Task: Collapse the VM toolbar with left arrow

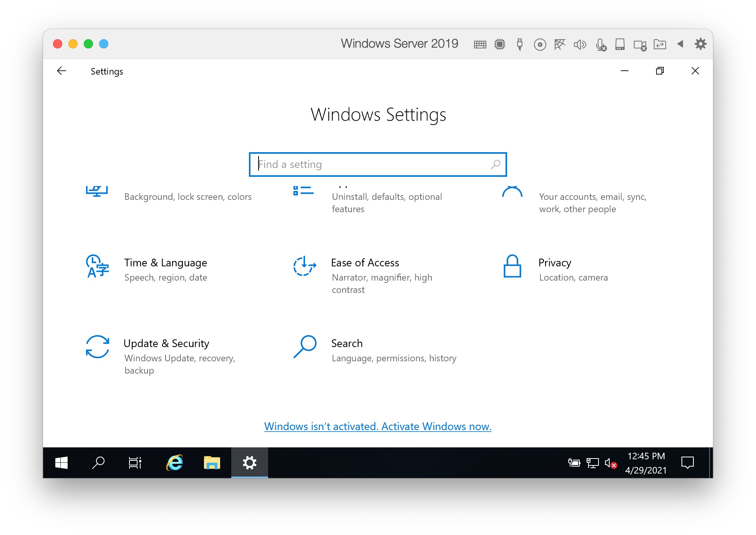Action: (680, 44)
